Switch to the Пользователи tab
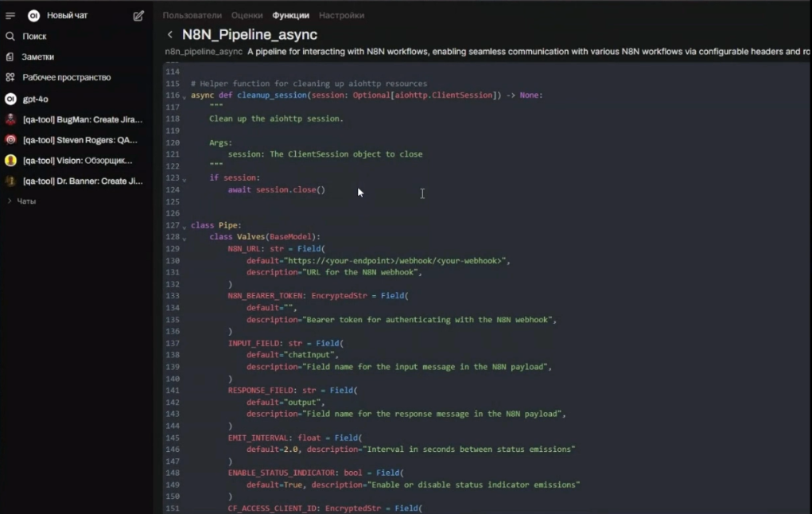 point(192,15)
